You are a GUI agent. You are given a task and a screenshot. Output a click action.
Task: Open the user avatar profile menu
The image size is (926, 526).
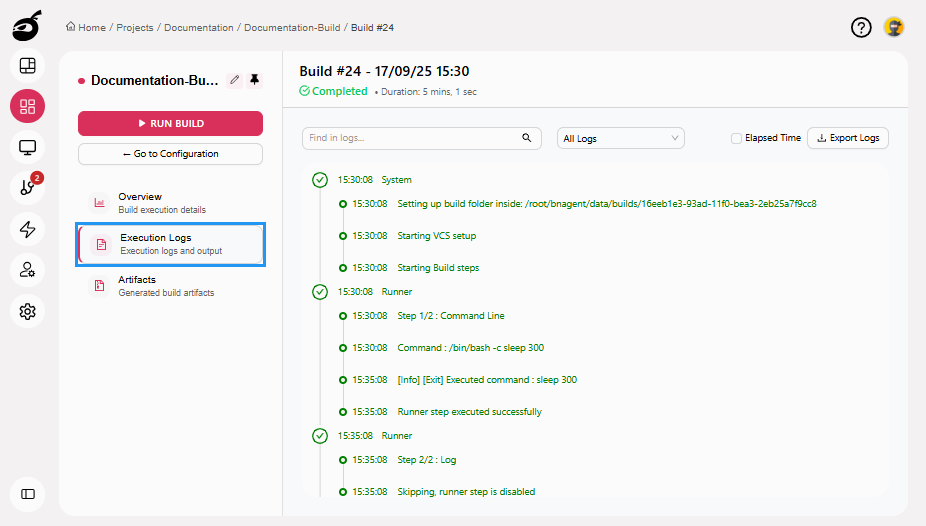[894, 27]
